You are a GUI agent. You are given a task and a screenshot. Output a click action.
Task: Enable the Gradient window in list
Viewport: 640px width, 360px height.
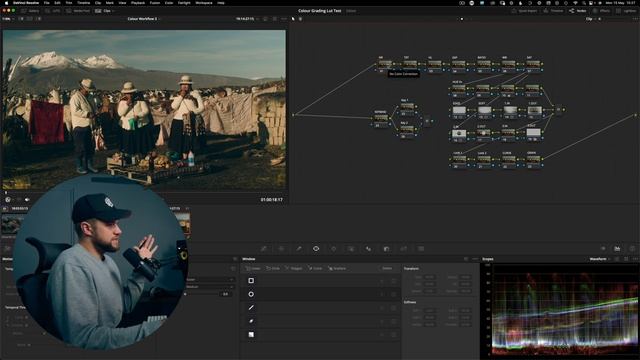pos(251,335)
